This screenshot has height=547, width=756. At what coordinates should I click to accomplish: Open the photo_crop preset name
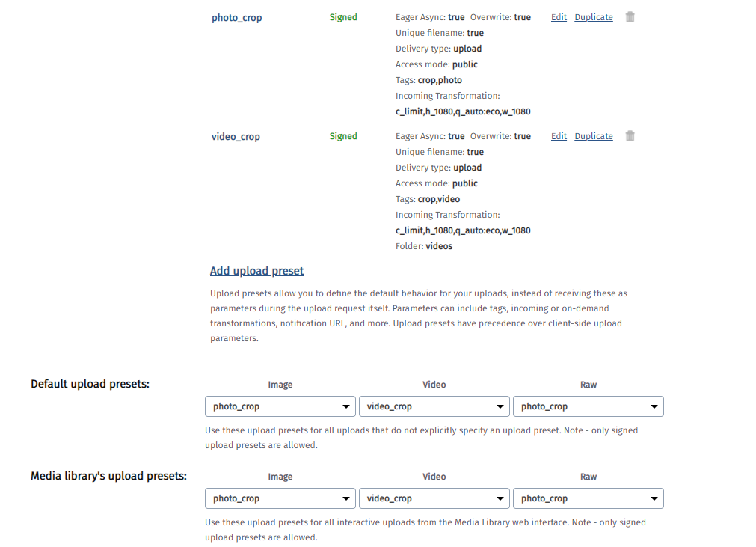point(236,17)
